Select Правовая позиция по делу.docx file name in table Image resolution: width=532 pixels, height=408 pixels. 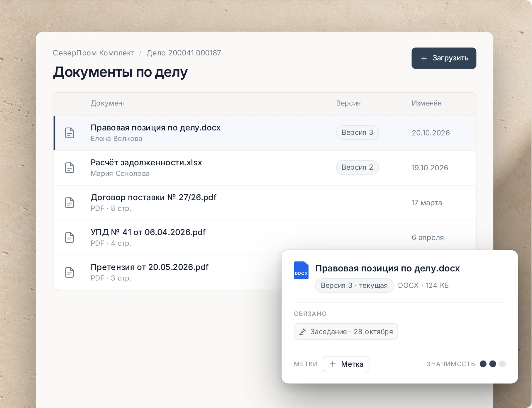point(155,128)
